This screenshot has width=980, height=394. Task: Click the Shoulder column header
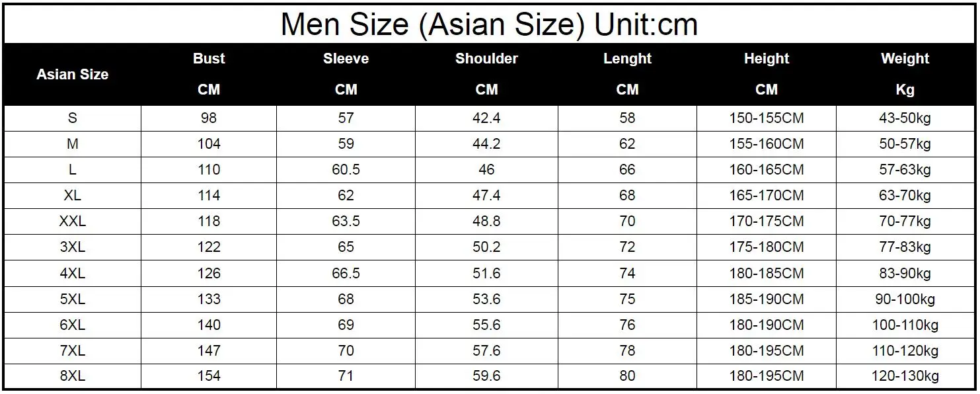486,59
